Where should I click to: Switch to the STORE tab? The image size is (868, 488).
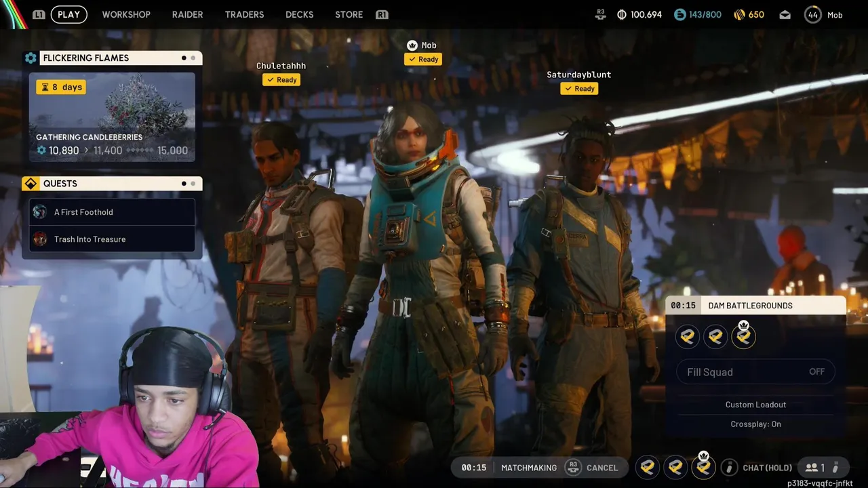click(349, 14)
